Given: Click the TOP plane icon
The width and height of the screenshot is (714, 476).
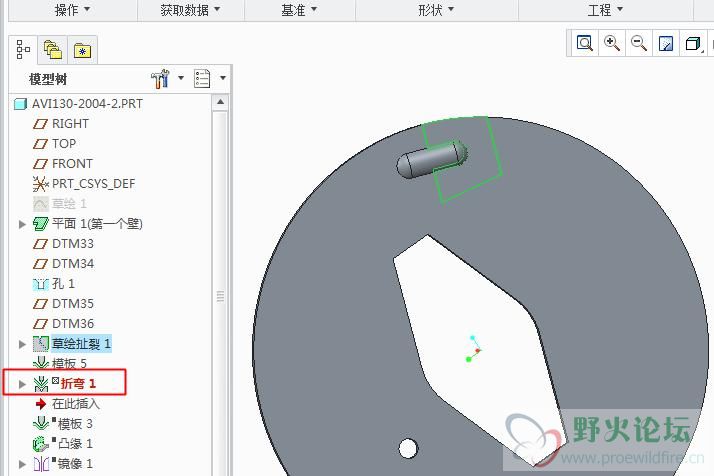Looking at the screenshot, I should 41,144.
